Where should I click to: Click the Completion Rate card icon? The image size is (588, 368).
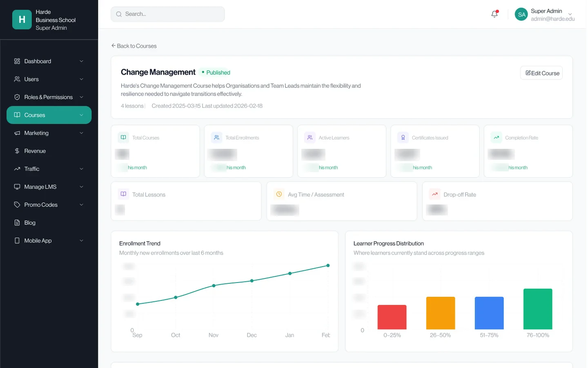(496, 137)
